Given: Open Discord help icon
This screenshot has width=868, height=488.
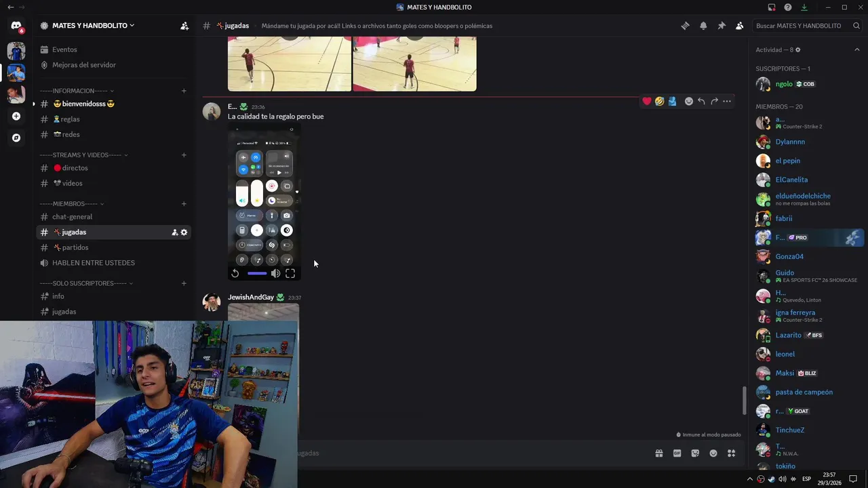Looking at the screenshot, I should [x=788, y=7].
